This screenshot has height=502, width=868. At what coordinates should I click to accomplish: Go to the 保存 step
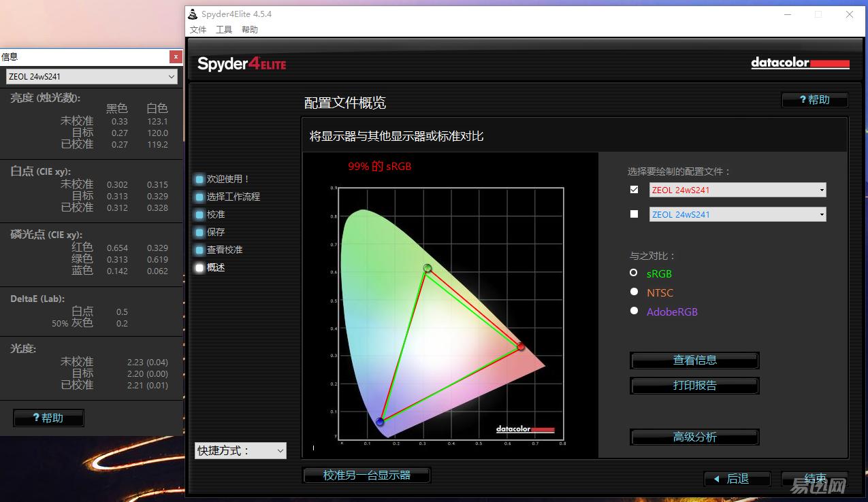216,232
